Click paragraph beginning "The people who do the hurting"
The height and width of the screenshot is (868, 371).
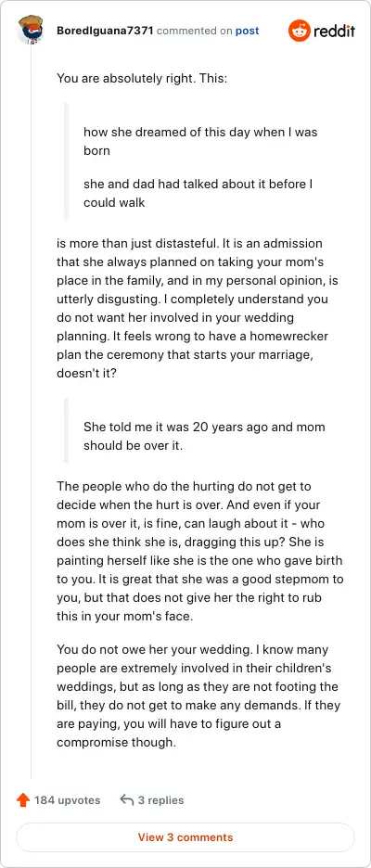(x=199, y=552)
